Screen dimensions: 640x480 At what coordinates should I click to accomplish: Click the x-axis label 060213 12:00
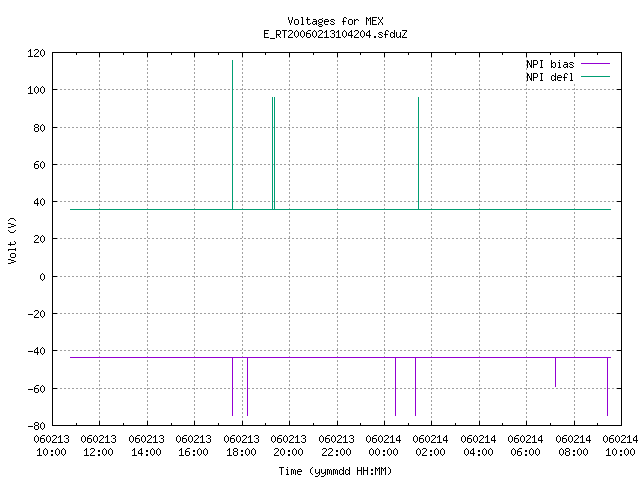[98, 446]
